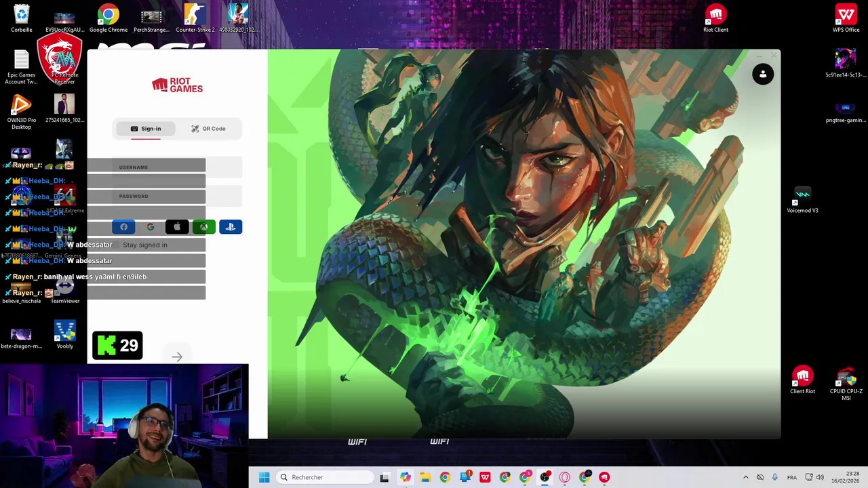Sign in with Google
The height and width of the screenshot is (488, 868).
(x=151, y=227)
